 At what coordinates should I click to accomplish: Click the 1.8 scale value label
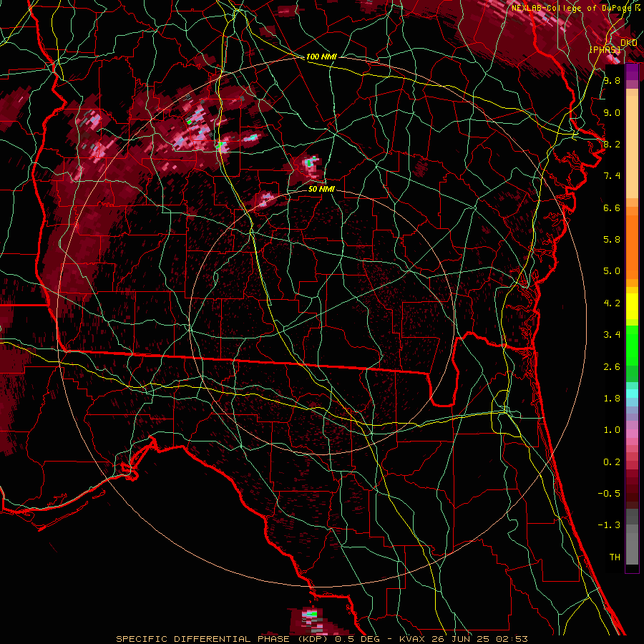(612, 399)
